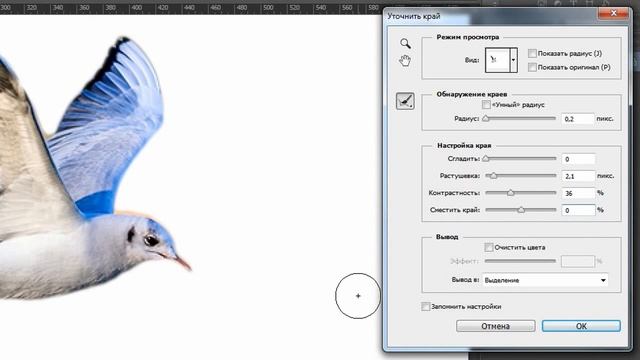Open the Вывод в dropdown

pyautogui.click(x=545, y=280)
